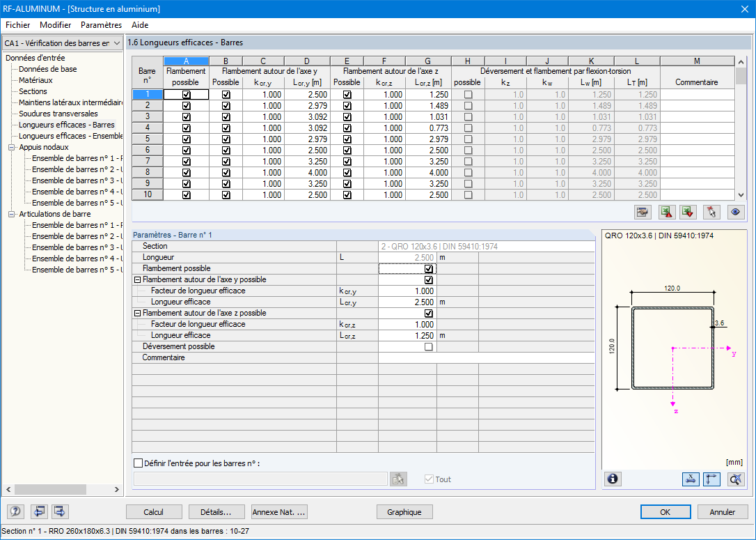Click the table vertical scrollbar up arrow

coord(741,62)
